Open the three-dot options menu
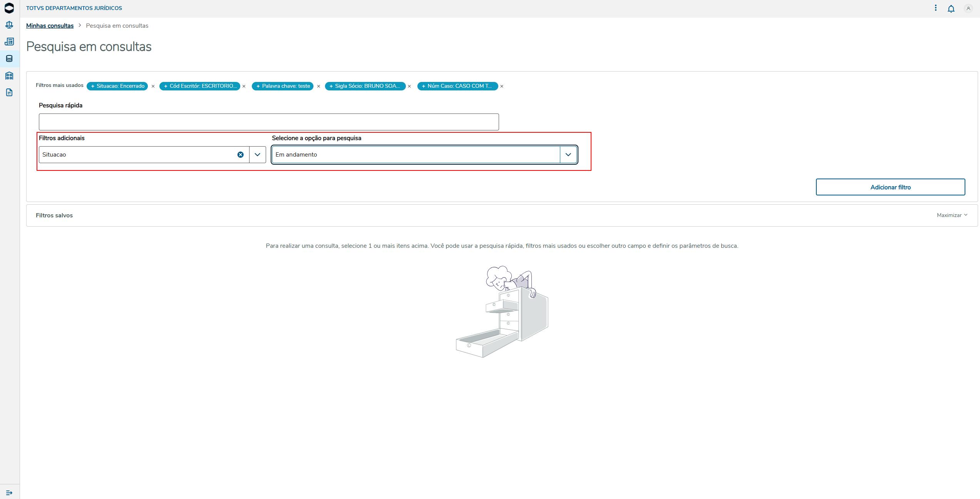980x499 pixels. [935, 8]
